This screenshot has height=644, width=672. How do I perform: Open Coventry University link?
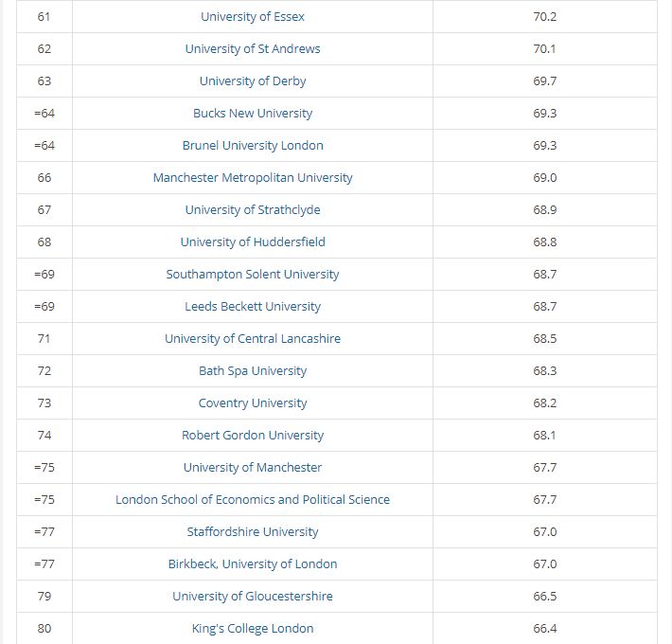(253, 402)
